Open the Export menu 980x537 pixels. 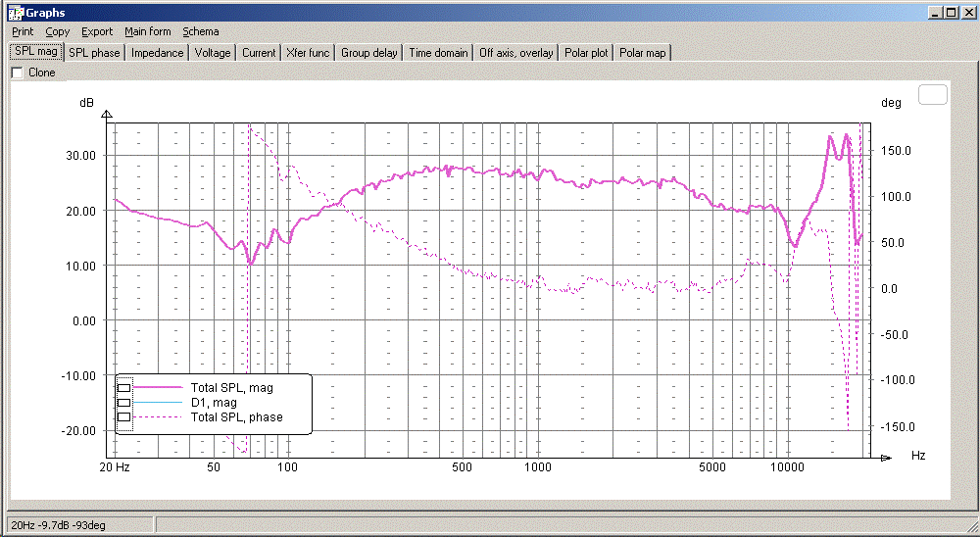coord(97,31)
